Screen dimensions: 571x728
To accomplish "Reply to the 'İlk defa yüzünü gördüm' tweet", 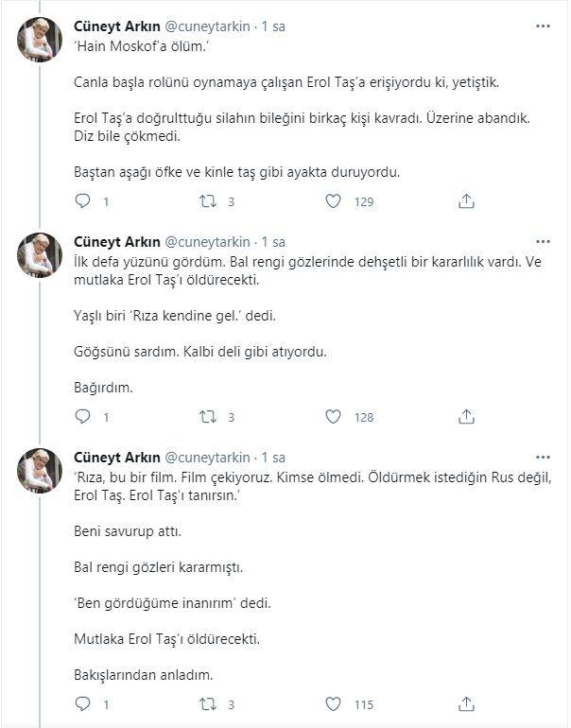I will [83, 417].
